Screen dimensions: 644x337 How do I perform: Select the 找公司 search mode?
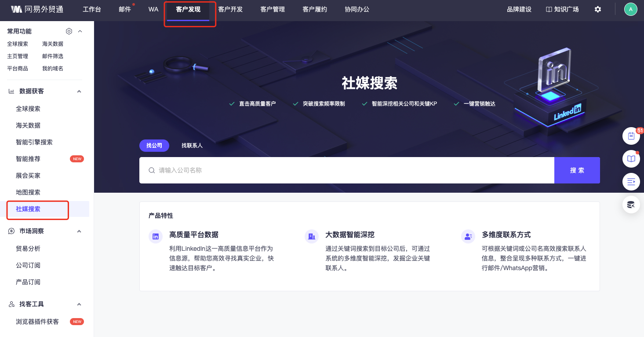pos(154,146)
